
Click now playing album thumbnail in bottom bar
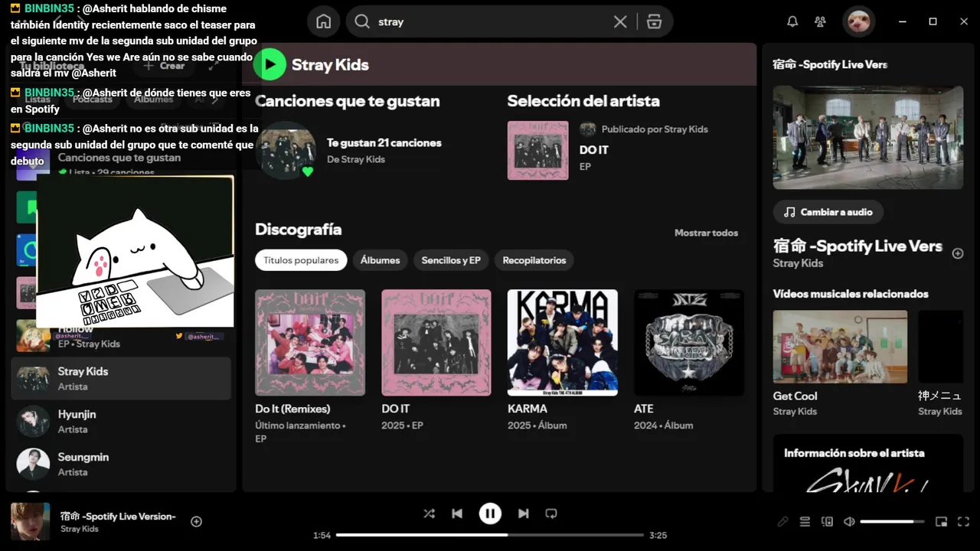[x=31, y=522]
